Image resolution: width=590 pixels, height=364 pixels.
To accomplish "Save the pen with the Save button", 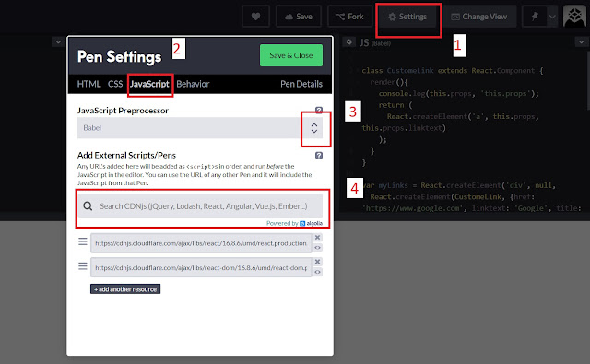I will point(299,17).
